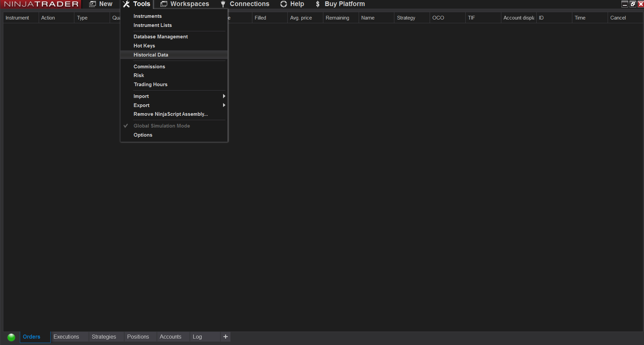This screenshot has width=644, height=345.
Task: Open the Help menu
Action: 292,4
